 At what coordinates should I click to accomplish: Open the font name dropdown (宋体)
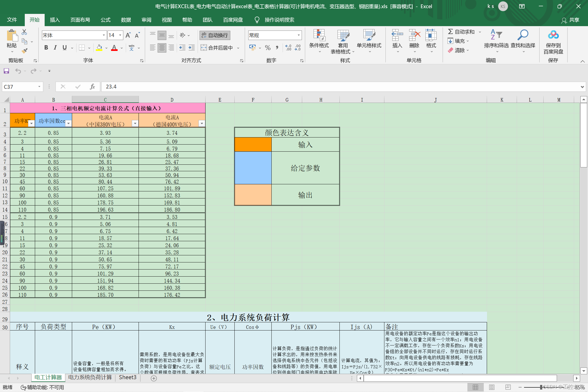coord(104,35)
